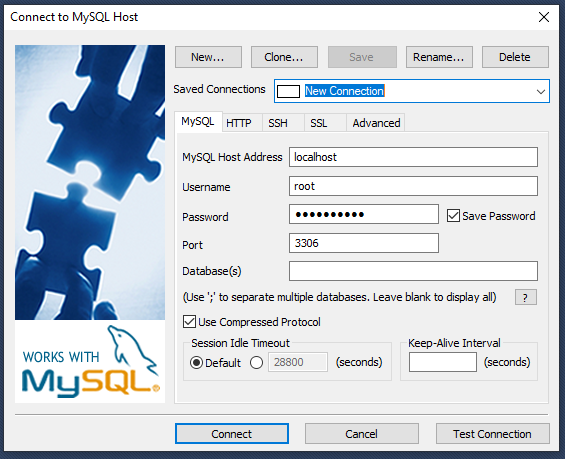Open the Advanced tab
This screenshot has height=459, width=565.
pyautogui.click(x=376, y=123)
